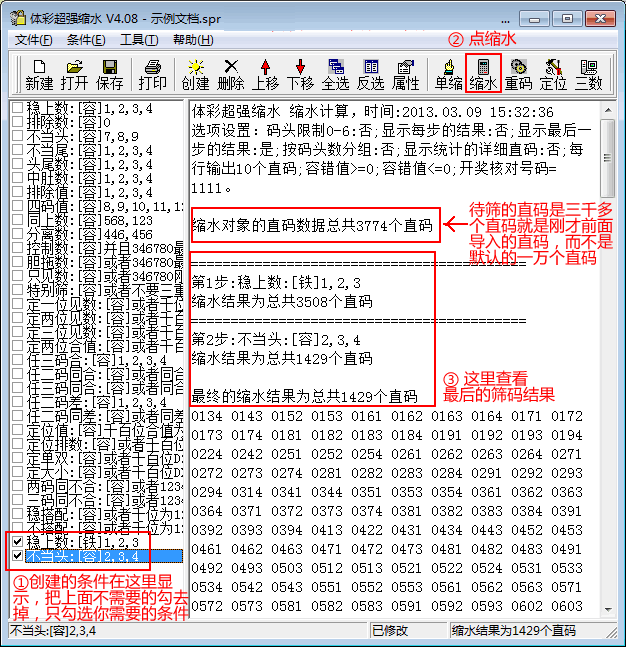
Task: Check the 中肚数:[容]1,2,3,4 checkbox
Action: point(17,178)
